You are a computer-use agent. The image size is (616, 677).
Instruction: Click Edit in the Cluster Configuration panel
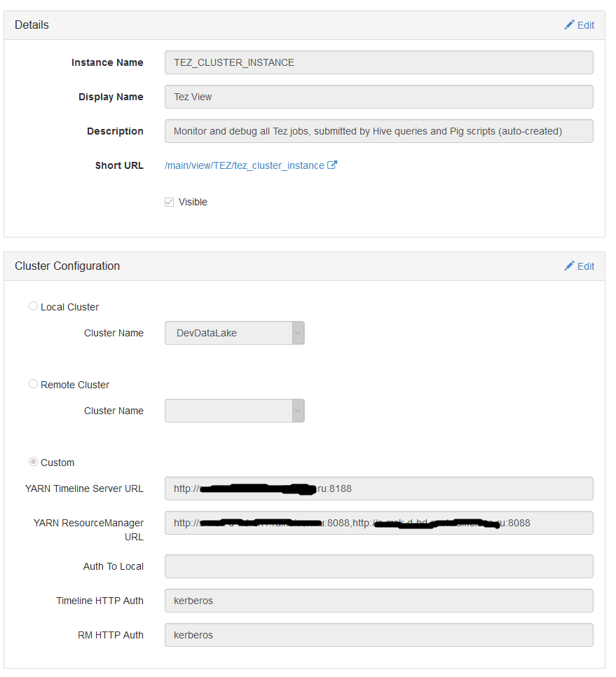580,266
